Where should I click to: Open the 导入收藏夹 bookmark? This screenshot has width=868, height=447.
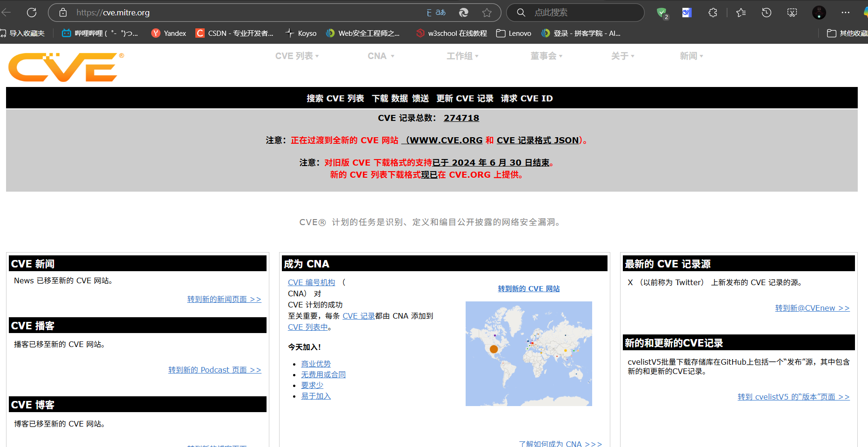(23, 33)
